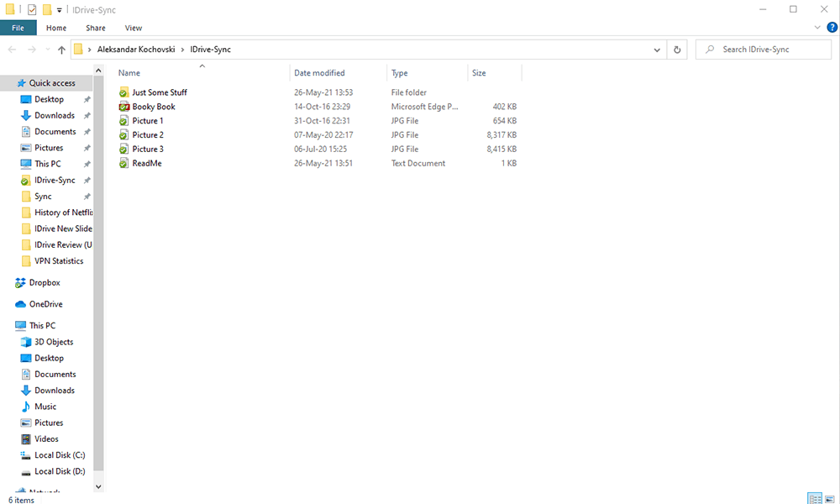Click the Properties quick access toolbar icon
The image size is (840, 504).
click(32, 9)
